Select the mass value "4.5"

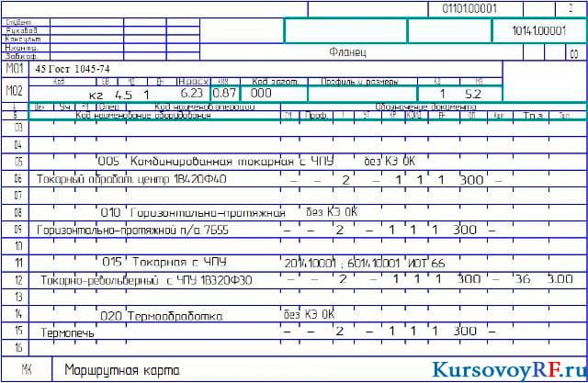click(x=123, y=95)
